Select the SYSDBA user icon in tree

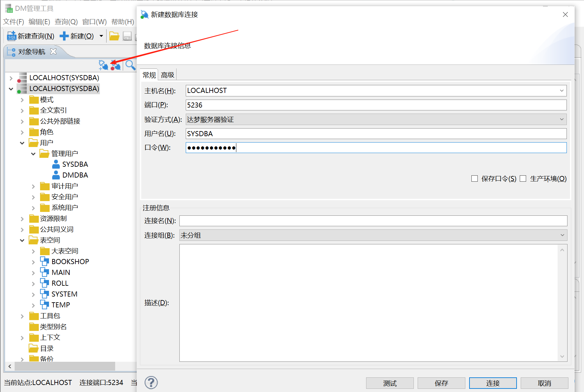coord(56,164)
